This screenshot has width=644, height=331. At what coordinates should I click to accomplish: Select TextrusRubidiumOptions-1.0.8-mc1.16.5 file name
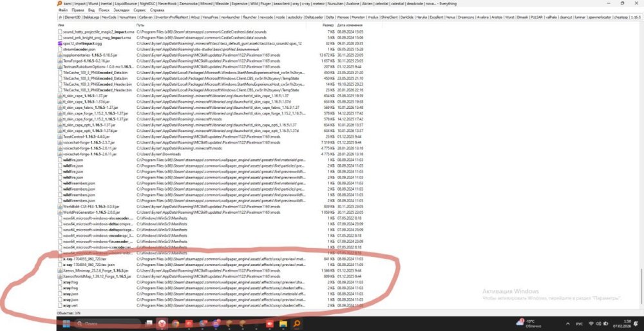[x=99, y=66]
